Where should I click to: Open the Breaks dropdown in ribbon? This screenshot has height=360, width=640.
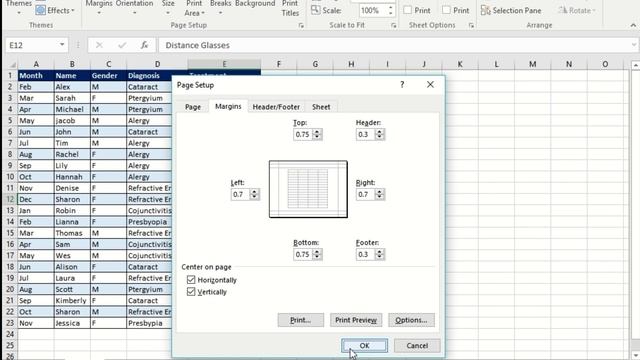click(x=220, y=7)
